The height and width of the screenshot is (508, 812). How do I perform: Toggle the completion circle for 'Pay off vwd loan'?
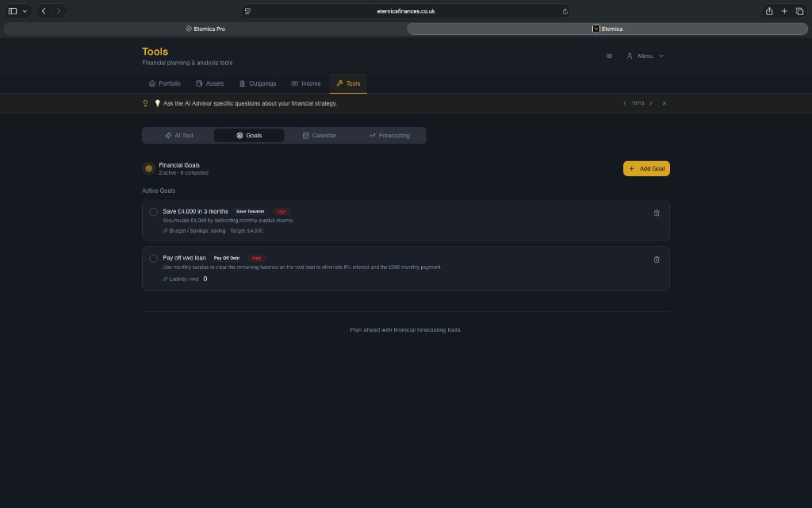153,258
